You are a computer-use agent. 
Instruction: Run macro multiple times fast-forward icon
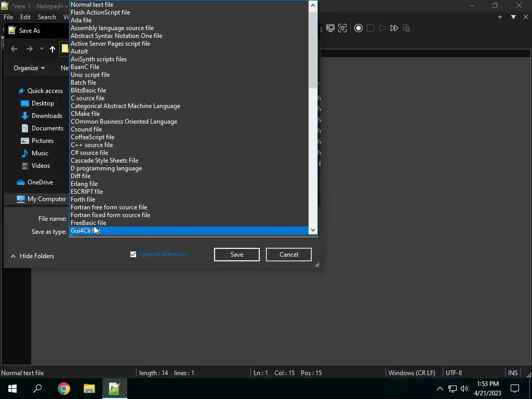[x=394, y=28]
